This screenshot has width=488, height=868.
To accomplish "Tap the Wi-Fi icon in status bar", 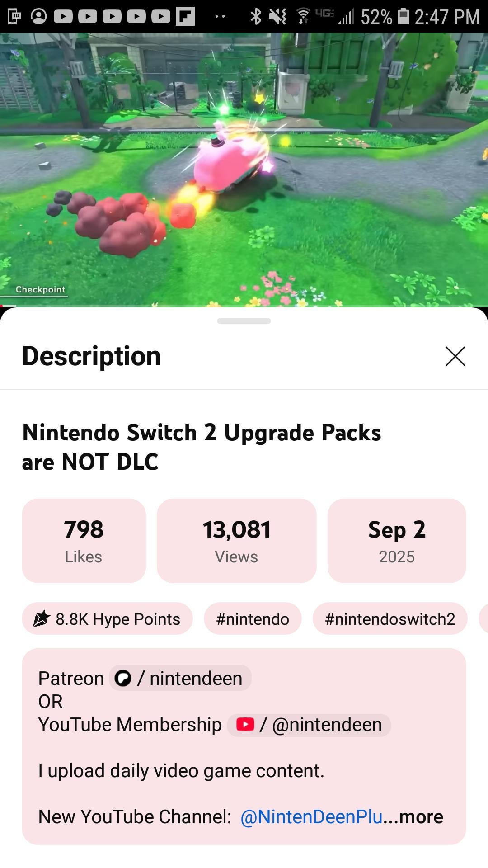I will [303, 16].
